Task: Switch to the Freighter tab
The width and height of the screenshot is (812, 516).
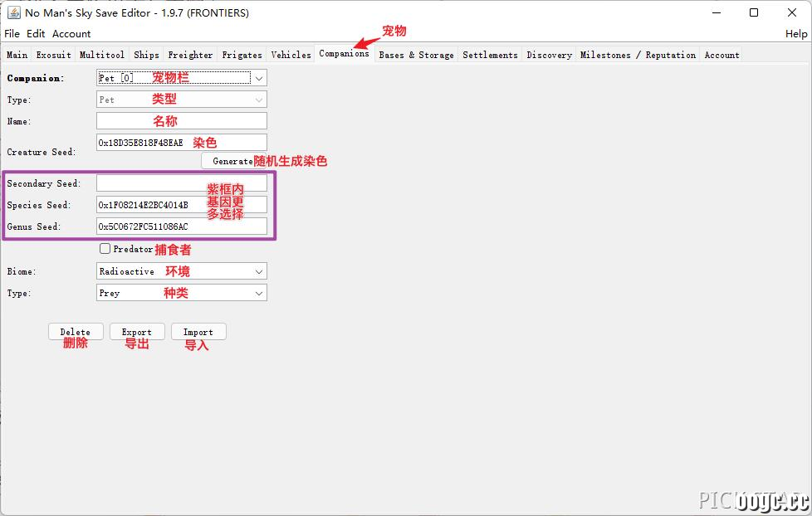Action: [190, 55]
